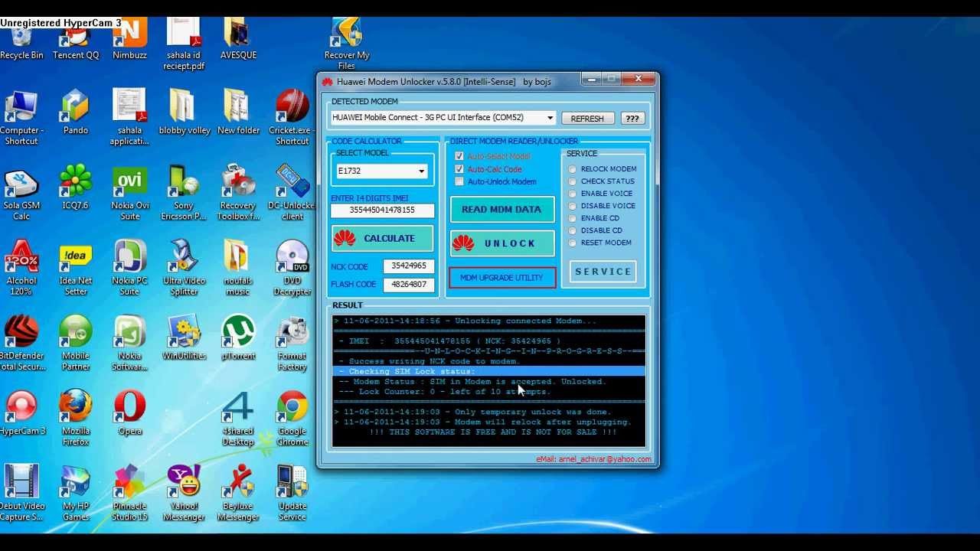This screenshot has height=551, width=980.
Task: Launch the Mobile Partner icon
Action: [x=76, y=342]
